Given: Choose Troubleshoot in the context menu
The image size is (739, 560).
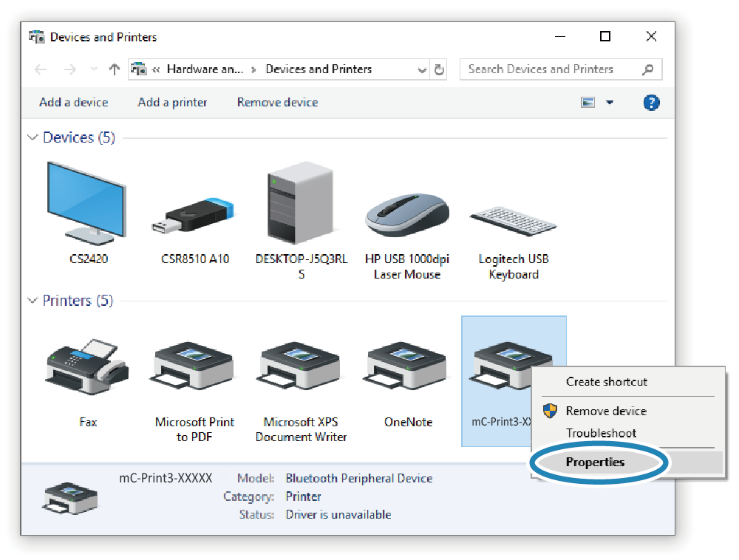Looking at the screenshot, I should coord(601,433).
